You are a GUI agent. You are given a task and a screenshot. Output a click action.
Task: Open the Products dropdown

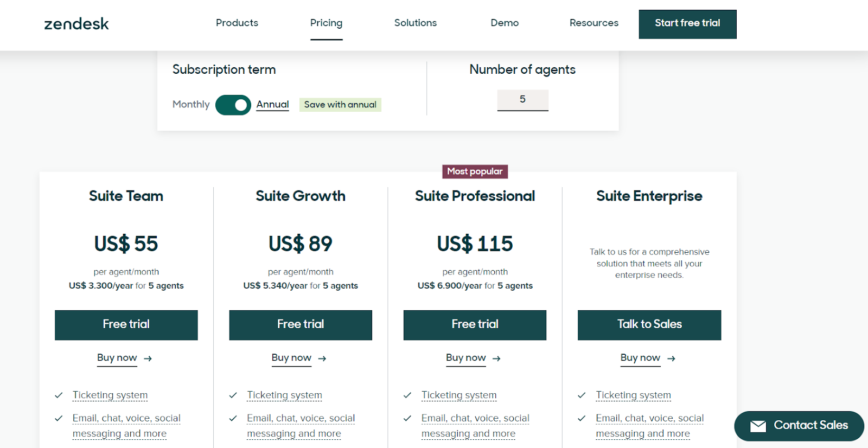coord(237,23)
